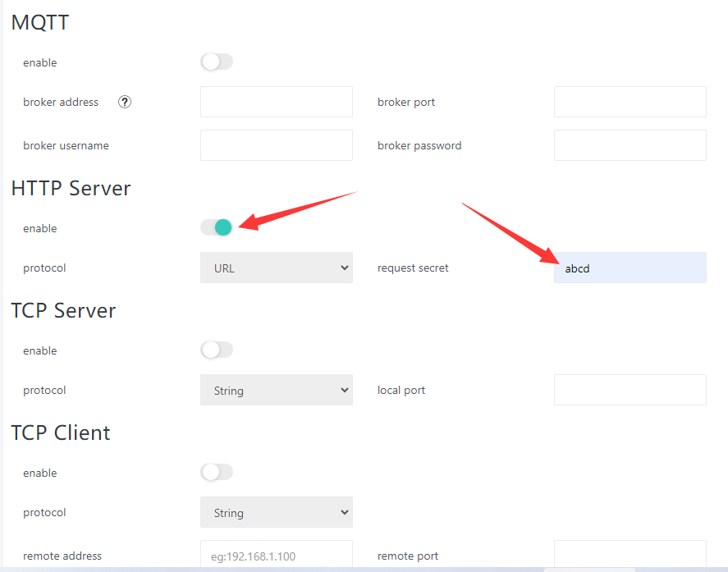Open the HTTP Server protocol dropdown showing URL
This screenshot has width=728, height=572.
(276, 268)
